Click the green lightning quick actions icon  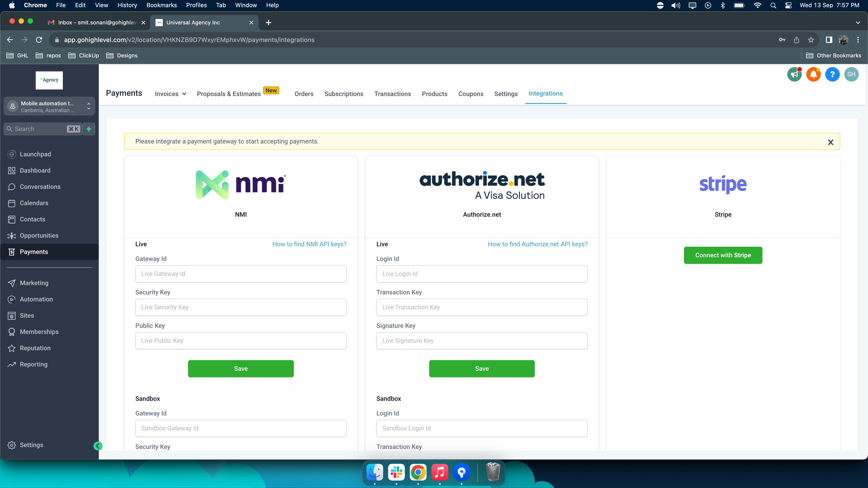[89, 129]
